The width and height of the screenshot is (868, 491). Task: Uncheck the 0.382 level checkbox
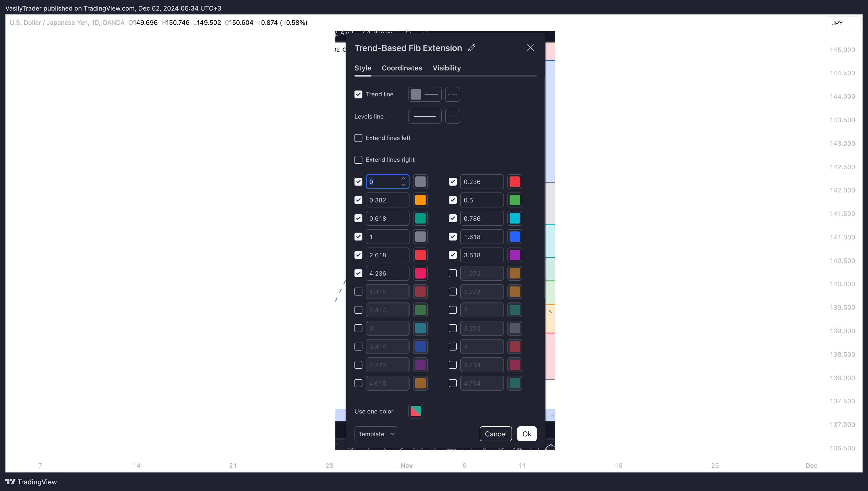[x=358, y=200]
